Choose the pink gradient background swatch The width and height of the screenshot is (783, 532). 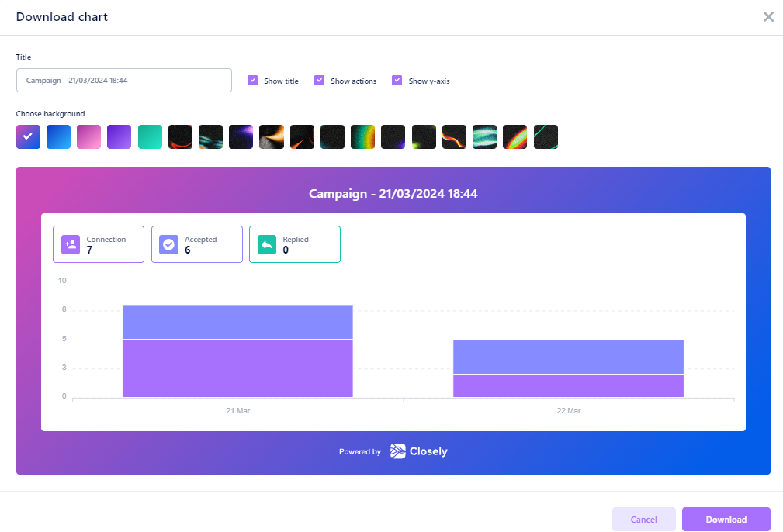tap(89, 136)
